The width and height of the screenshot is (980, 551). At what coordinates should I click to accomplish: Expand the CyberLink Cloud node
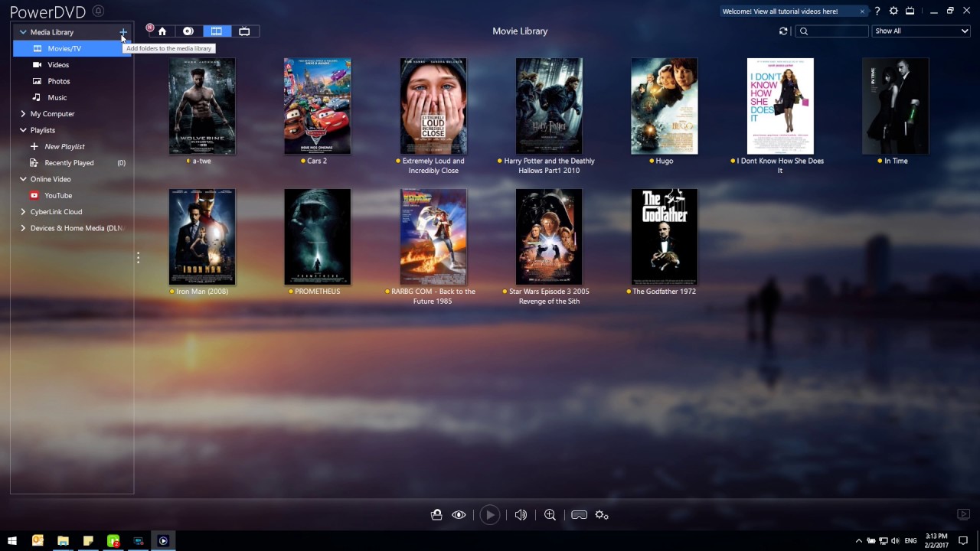click(x=23, y=212)
